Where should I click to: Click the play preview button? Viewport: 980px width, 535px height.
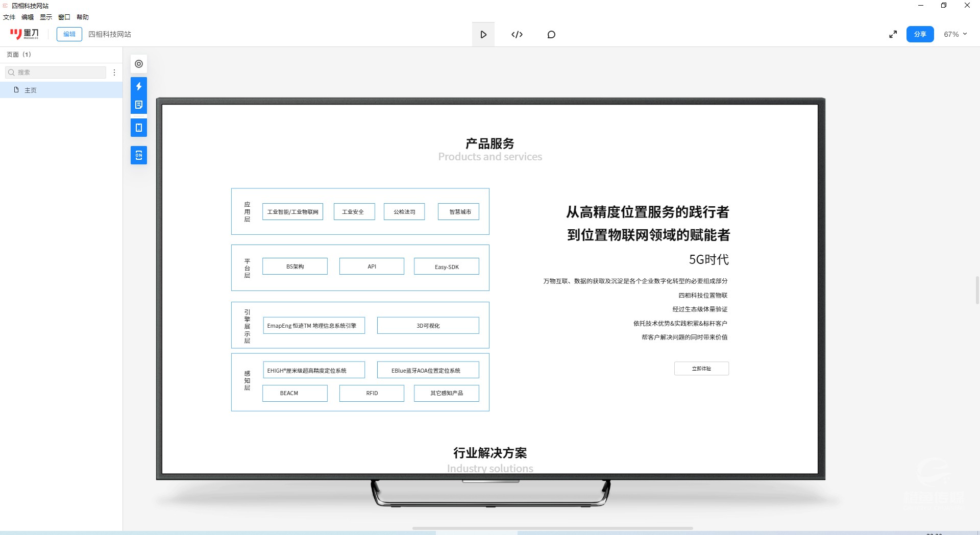pyautogui.click(x=483, y=34)
